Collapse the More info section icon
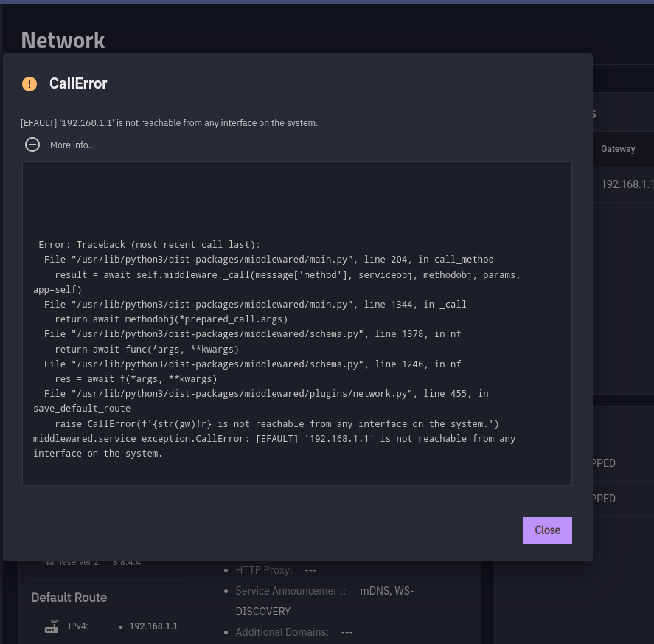 coord(32,145)
